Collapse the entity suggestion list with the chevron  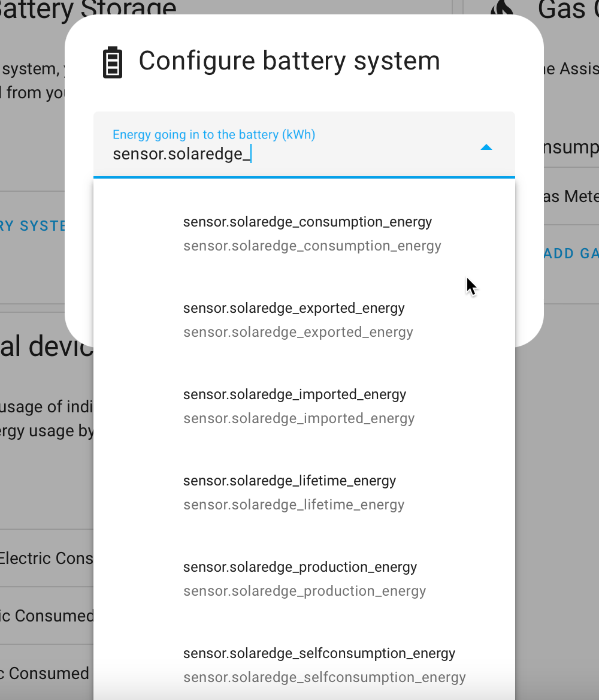(486, 147)
